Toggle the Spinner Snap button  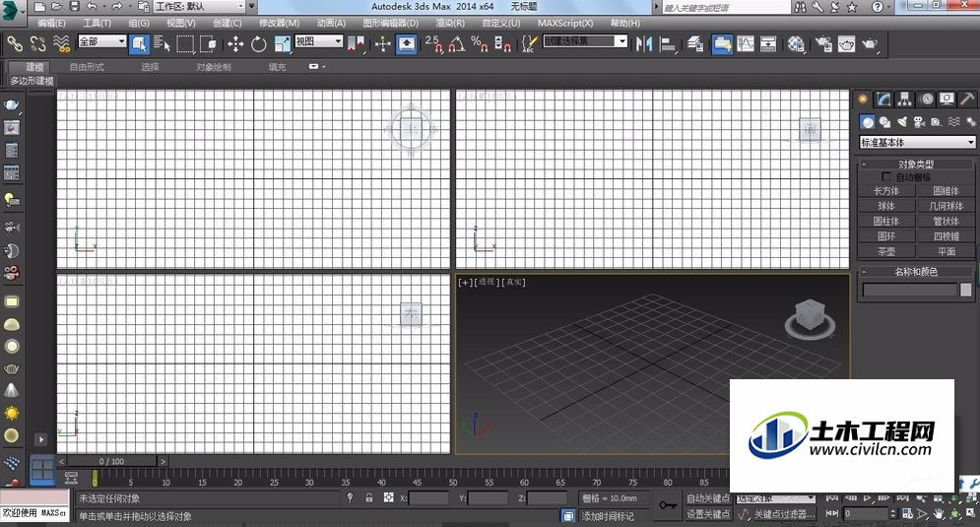point(502,43)
